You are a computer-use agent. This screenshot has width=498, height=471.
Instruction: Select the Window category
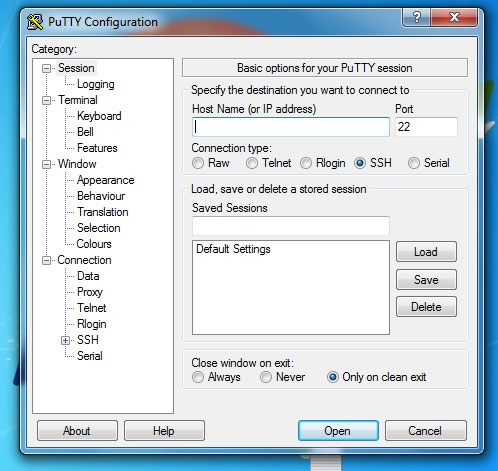[77, 164]
